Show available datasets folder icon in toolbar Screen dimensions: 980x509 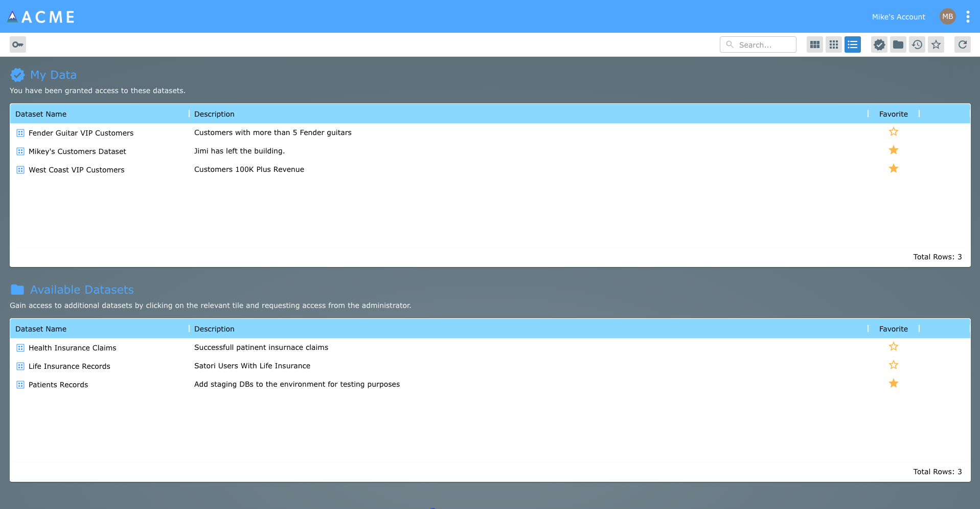click(x=898, y=45)
